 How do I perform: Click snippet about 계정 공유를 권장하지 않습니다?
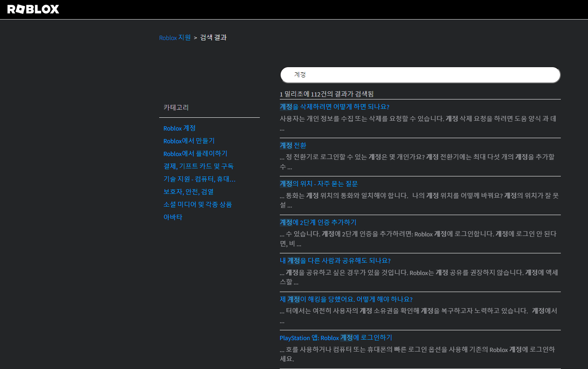419,277
